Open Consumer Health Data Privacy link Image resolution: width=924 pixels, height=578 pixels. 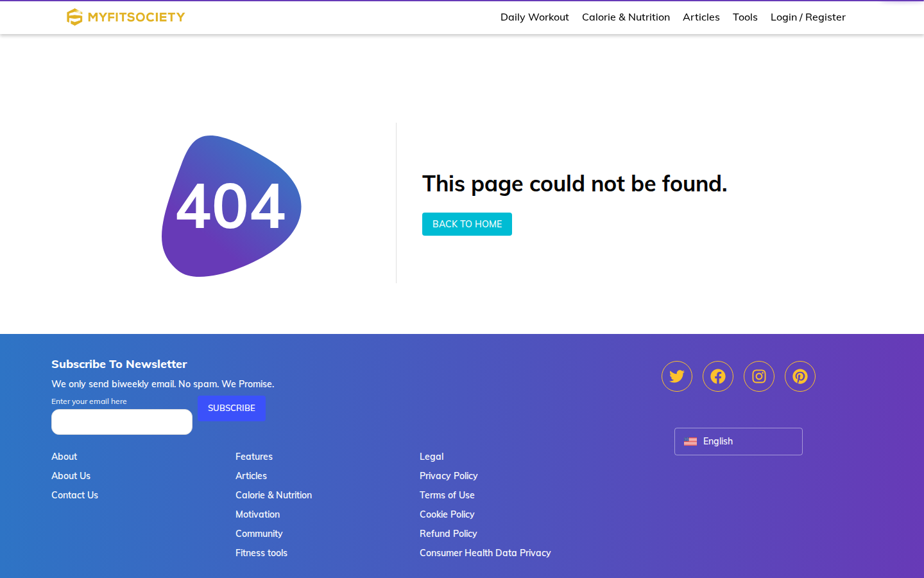(x=485, y=553)
